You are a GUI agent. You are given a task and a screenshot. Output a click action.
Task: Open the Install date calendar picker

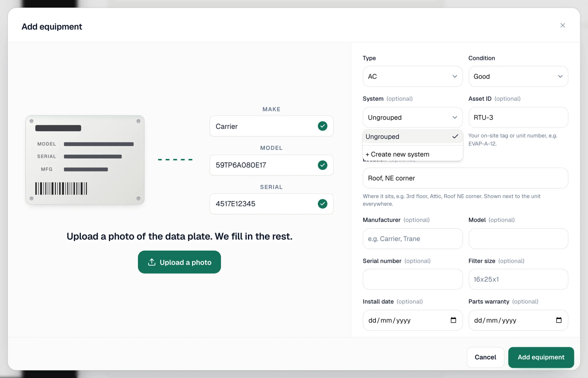tap(453, 320)
